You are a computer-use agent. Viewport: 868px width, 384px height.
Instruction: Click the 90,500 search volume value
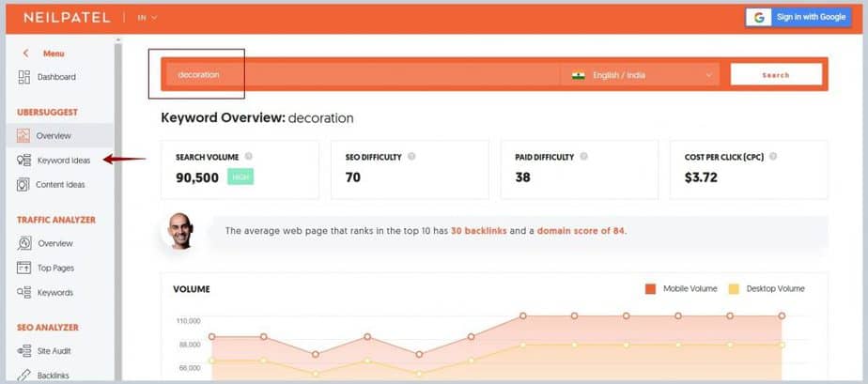click(x=197, y=177)
